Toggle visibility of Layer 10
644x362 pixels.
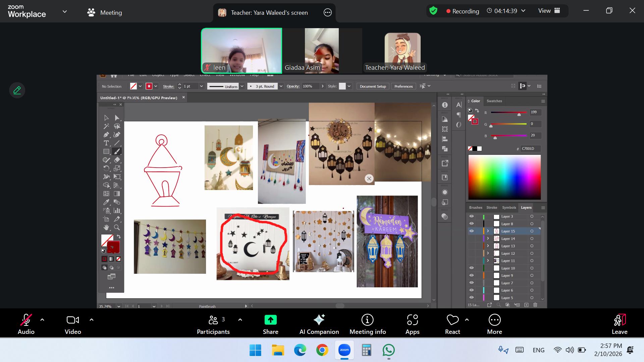click(471, 268)
